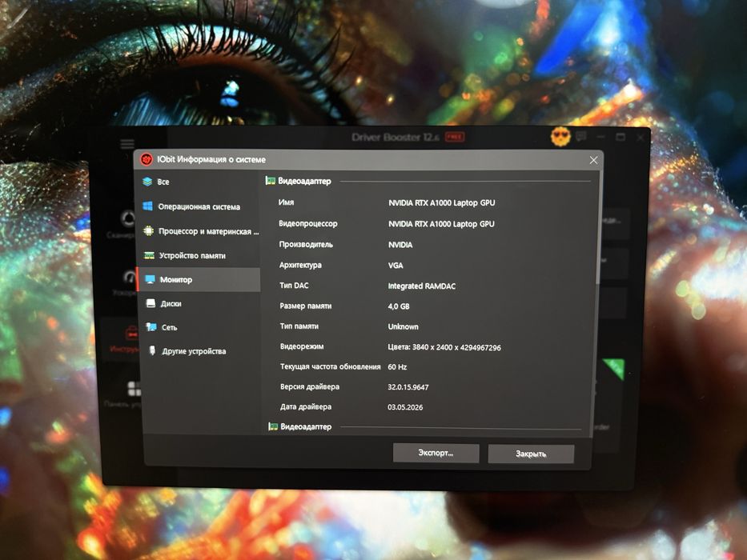Image resolution: width=747 pixels, height=560 pixels.
Task: Open Процессор и материнская section
Action: 199,231
